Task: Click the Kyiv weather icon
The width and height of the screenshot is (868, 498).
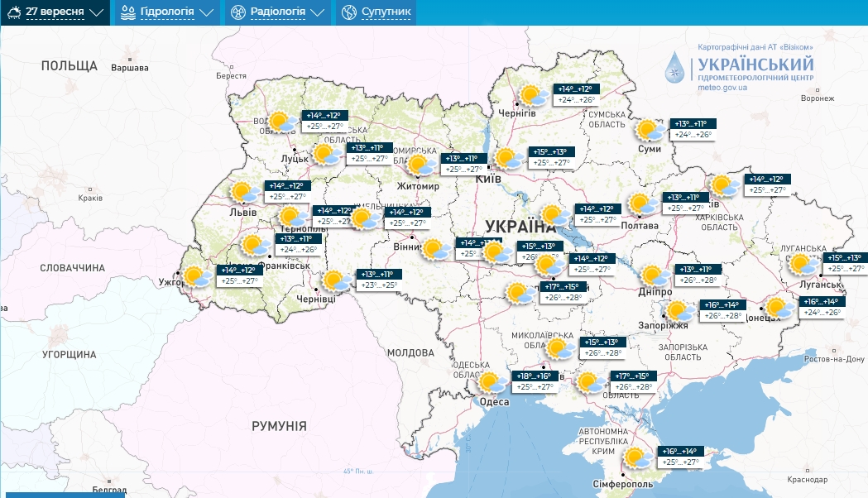Action: click(x=509, y=158)
